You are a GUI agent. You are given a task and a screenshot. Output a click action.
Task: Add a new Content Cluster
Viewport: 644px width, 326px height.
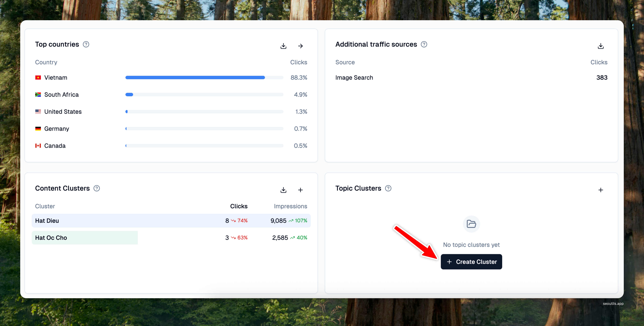(x=300, y=190)
